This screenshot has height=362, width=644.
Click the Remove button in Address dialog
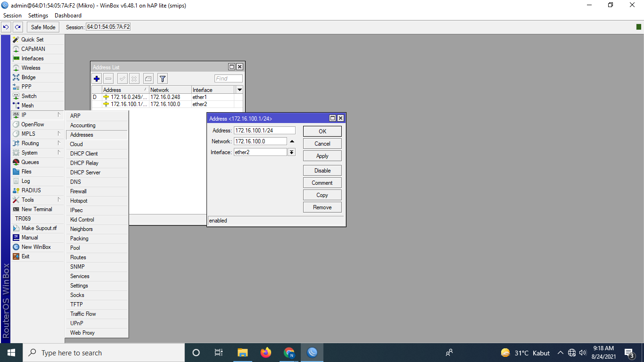[322, 207]
